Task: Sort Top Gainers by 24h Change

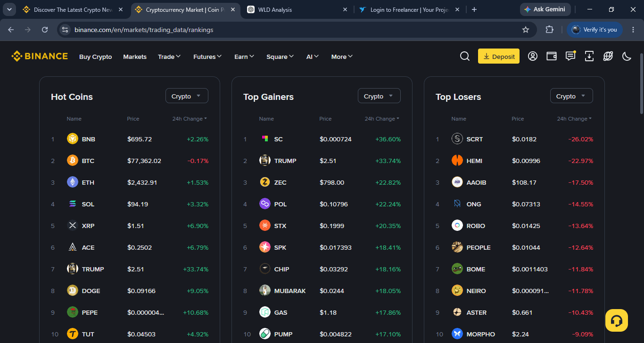Action: coord(382,119)
